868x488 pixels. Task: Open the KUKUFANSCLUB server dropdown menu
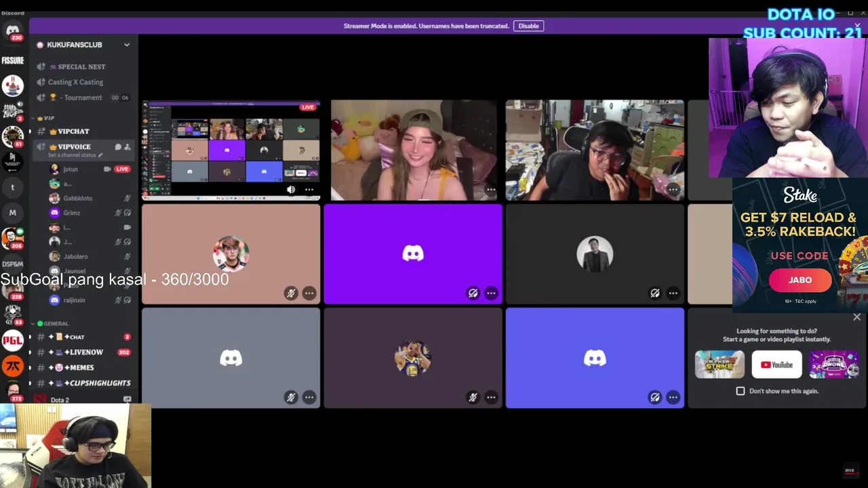[x=127, y=45]
